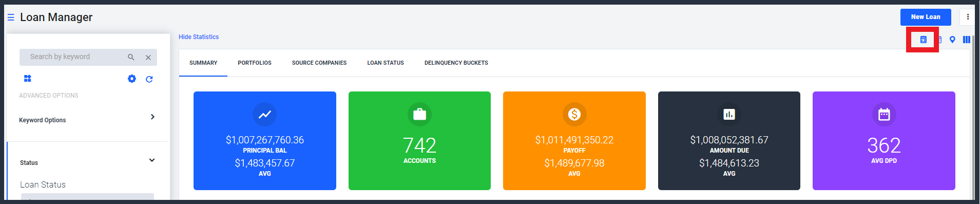Click the briefcase icon on Accounts card
The image size is (980, 204).
(419, 114)
